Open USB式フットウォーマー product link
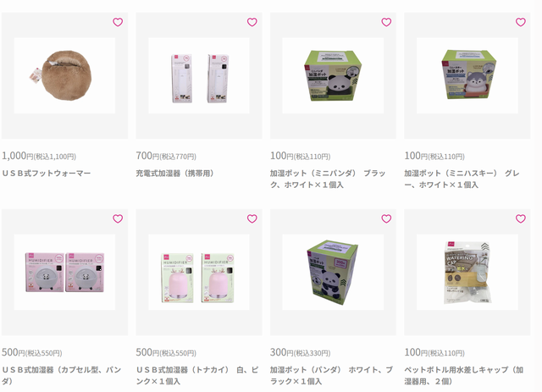This screenshot has height=392, width=542. click(x=47, y=174)
